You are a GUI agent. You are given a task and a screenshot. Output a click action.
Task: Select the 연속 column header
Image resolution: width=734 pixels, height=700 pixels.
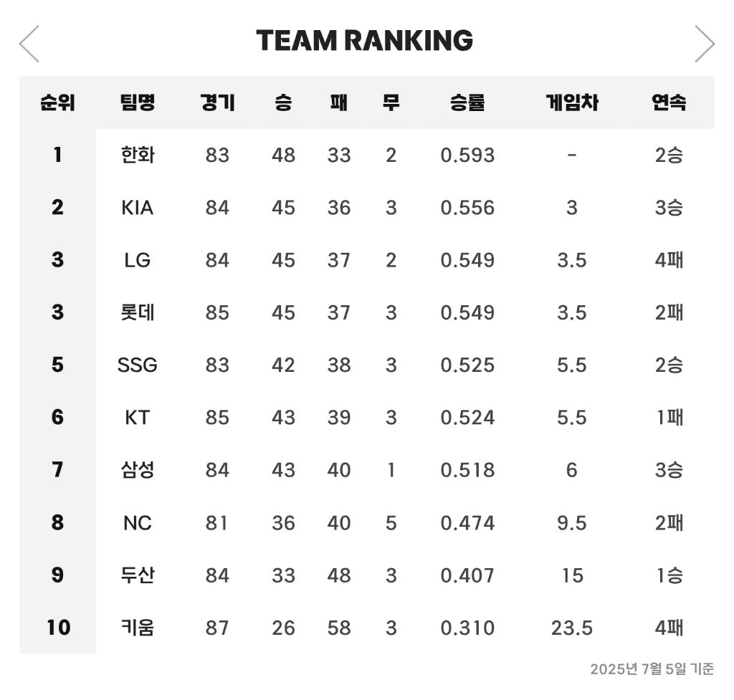pyautogui.click(x=669, y=102)
